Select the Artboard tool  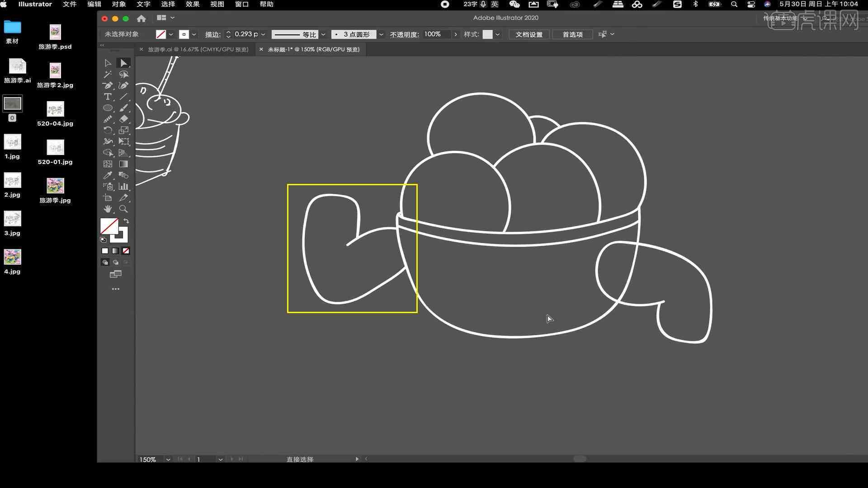108,197
